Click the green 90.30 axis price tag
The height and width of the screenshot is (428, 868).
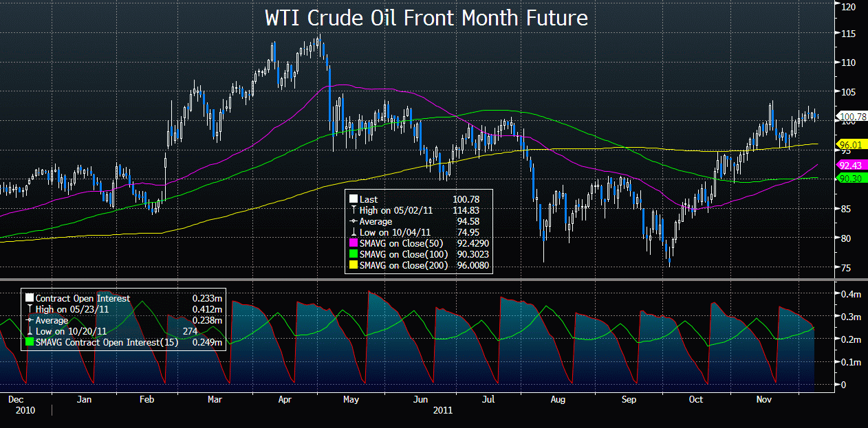[851, 179]
